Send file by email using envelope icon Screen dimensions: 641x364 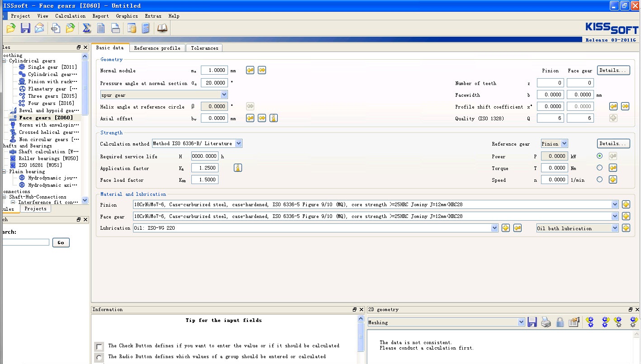coord(40,28)
